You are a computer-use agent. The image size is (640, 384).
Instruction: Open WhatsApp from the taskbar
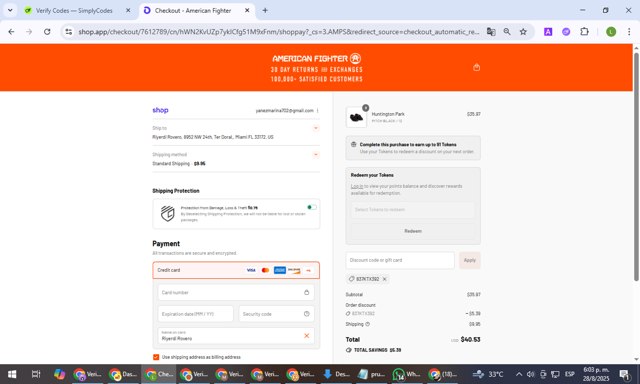(x=407, y=374)
